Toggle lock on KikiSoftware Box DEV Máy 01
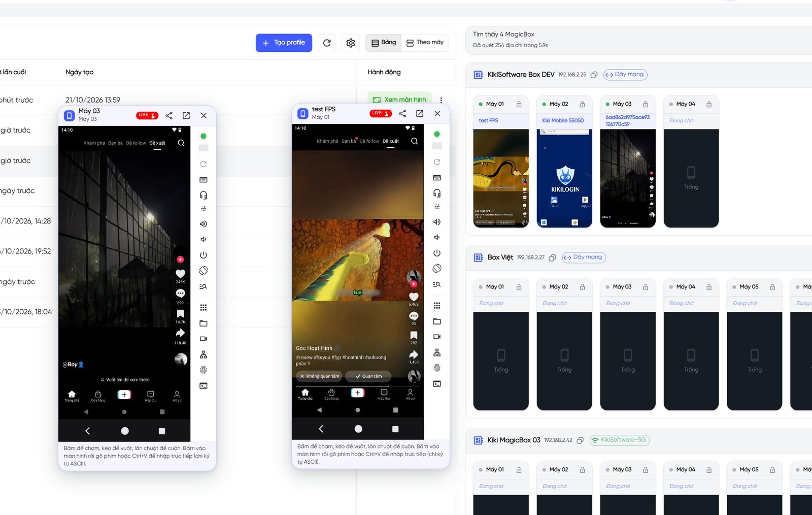Viewport: 812px width, 515px height. pyautogui.click(x=519, y=104)
